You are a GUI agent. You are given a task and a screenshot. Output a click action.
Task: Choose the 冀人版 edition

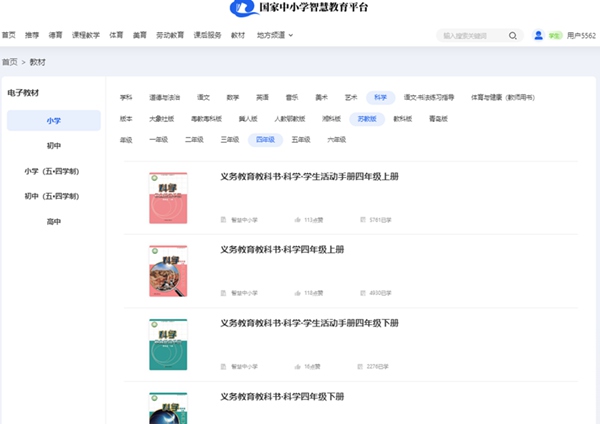248,119
